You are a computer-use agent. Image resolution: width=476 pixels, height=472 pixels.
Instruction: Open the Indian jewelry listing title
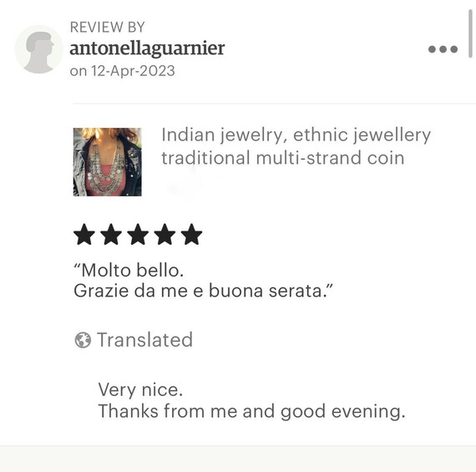click(296, 146)
